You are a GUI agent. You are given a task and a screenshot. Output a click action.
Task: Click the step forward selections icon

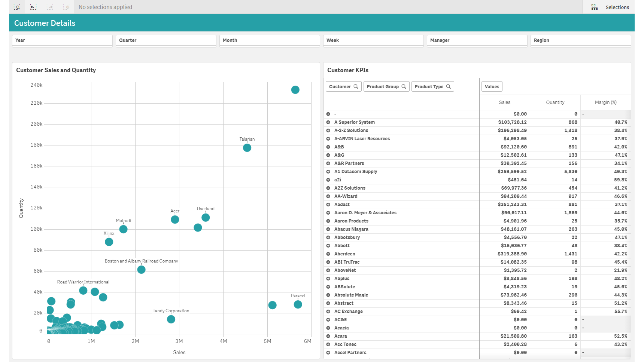click(50, 7)
